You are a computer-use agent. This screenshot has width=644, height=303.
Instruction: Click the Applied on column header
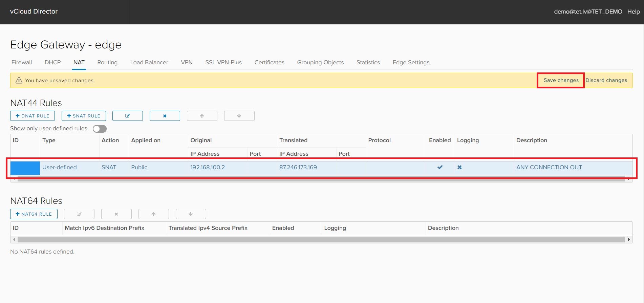(x=146, y=140)
